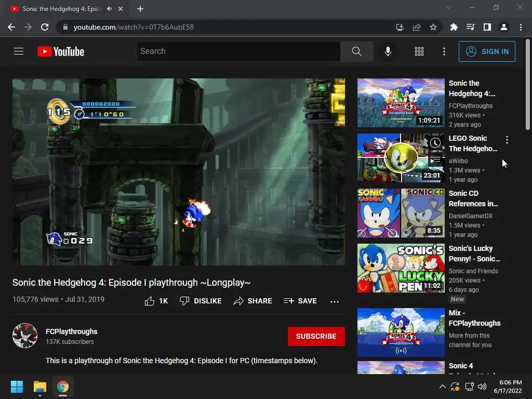Screen dimensions: 532x399
Task: Open volume control in system tray
Action: coord(482,387)
